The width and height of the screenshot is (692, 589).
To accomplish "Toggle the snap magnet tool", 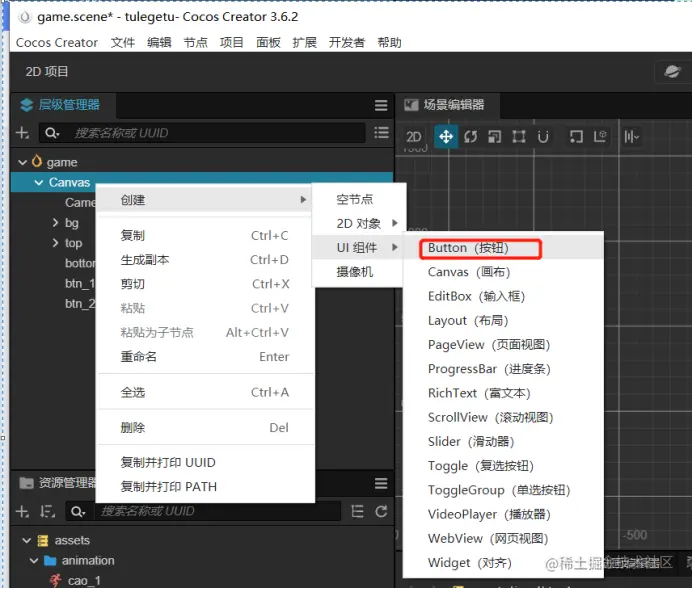I will (x=543, y=137).
